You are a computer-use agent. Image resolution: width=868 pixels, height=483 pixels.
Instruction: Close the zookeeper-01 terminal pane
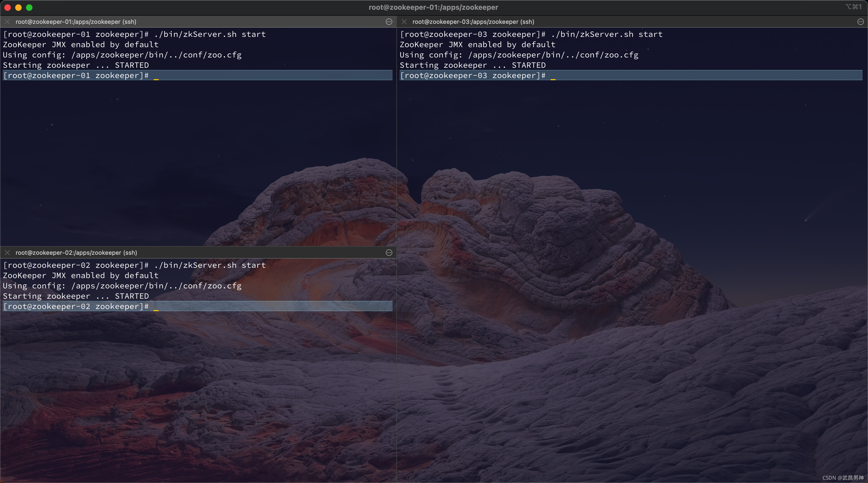[7, 22]
